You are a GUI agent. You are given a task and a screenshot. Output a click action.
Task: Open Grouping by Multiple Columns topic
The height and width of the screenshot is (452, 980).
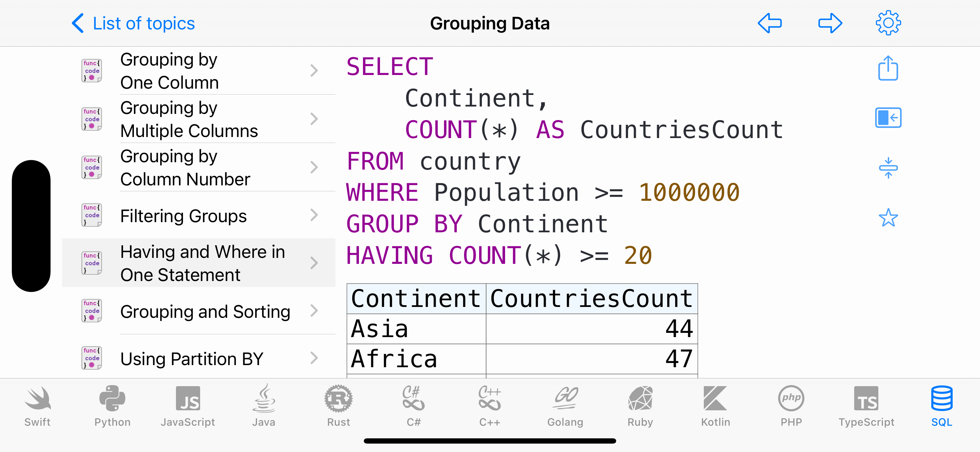(199, 119)
